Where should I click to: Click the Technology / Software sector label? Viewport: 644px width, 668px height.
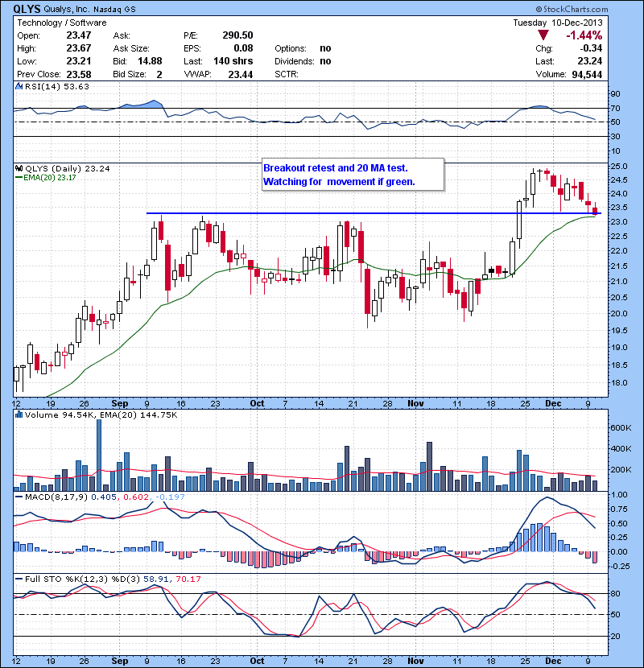click(62, 23)
